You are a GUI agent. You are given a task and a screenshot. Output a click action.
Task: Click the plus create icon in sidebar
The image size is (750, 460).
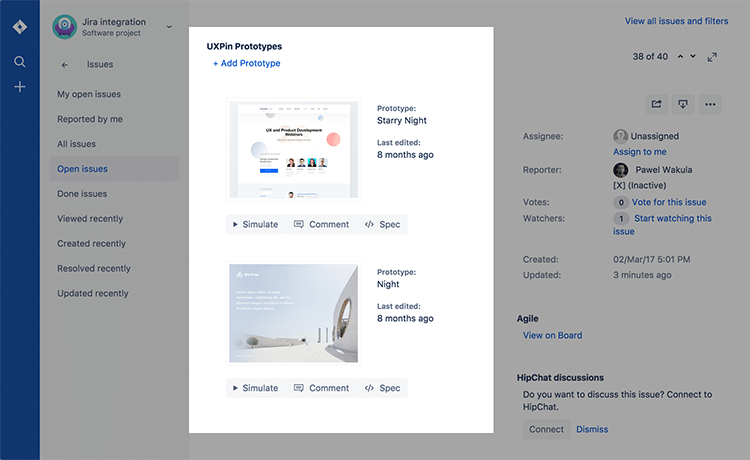click(x=20, y=87)
